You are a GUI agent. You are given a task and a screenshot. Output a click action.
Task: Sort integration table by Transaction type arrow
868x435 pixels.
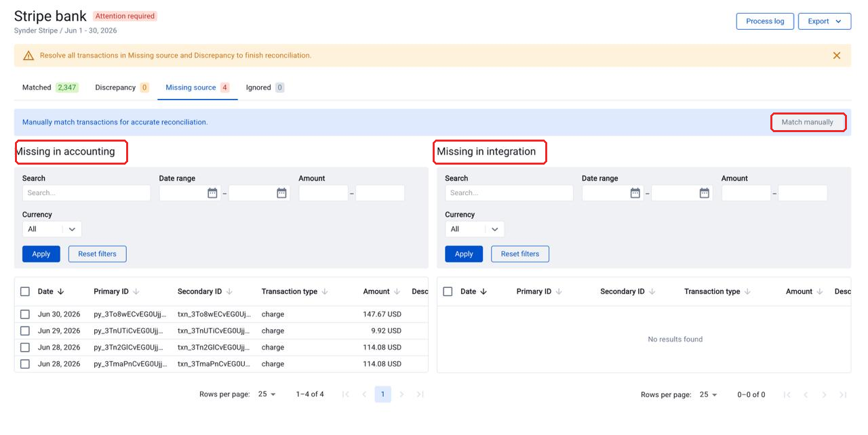[747, 291]
